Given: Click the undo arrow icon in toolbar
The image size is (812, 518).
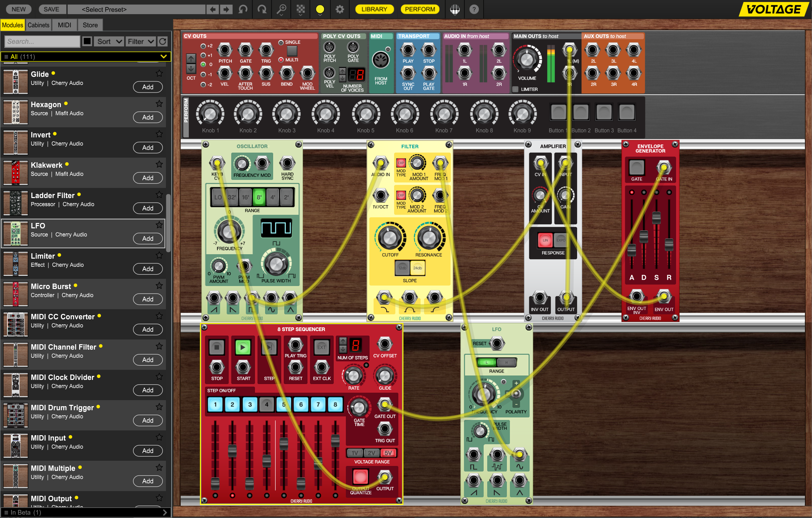Looking at the screenshot, I should click(x=243, y=9).
